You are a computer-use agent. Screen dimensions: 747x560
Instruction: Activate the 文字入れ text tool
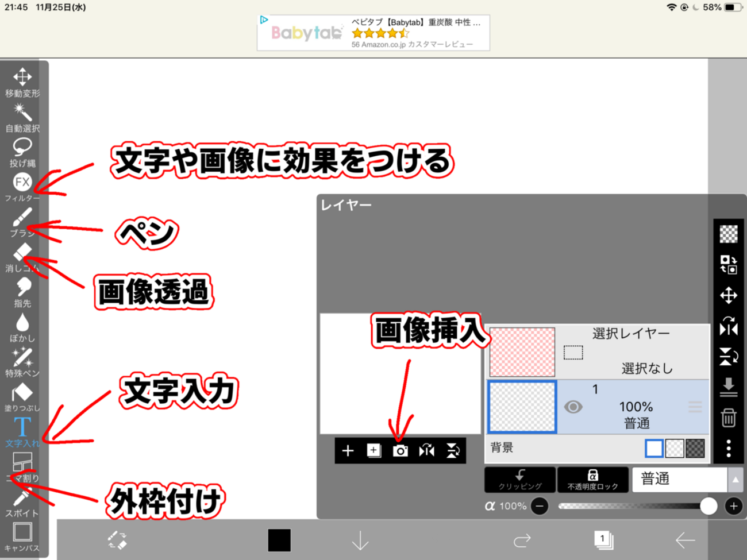pyautogui.click(x=22, y=432)
